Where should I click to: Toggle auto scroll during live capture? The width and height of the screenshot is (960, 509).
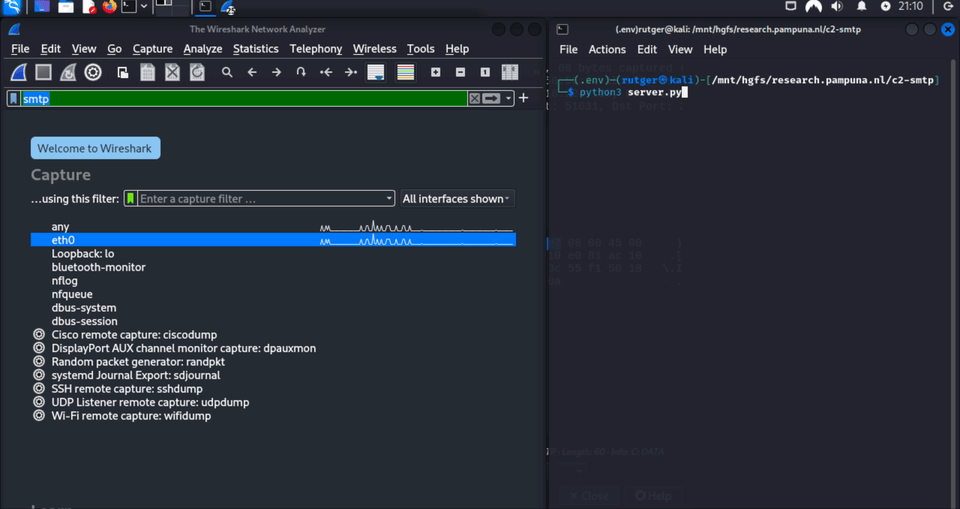pos(375,72)
